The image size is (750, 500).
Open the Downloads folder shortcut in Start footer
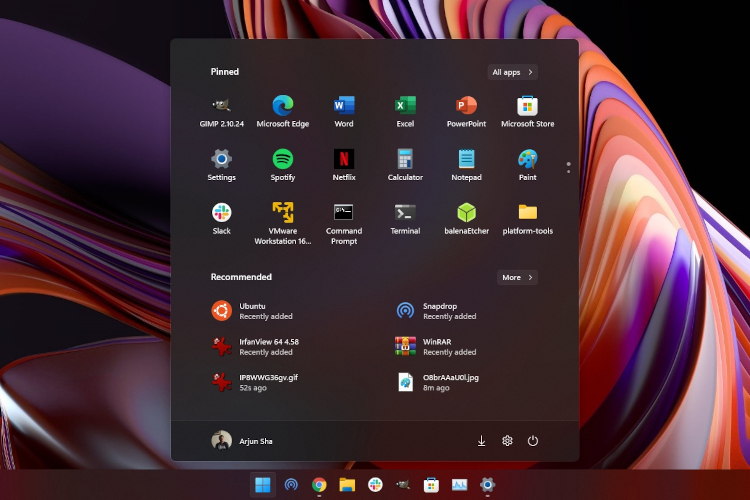(482, 441)
